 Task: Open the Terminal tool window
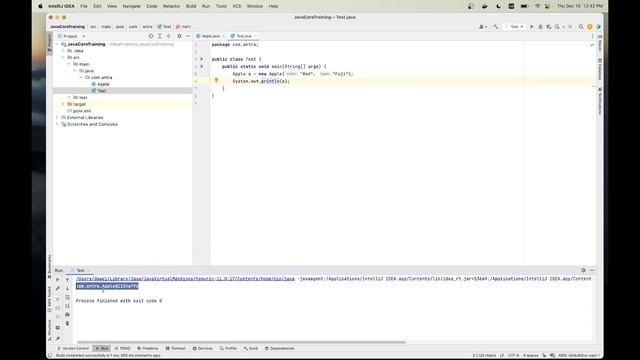click(176, 348)
